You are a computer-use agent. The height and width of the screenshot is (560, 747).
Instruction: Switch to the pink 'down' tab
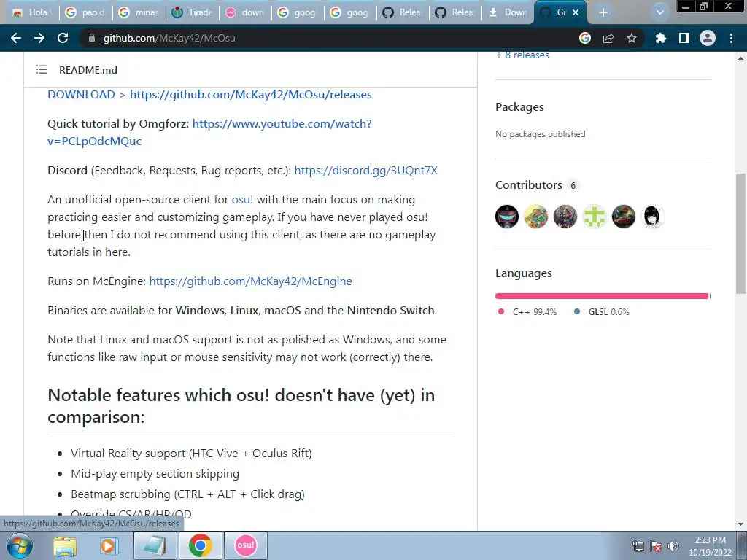(245, 13)
